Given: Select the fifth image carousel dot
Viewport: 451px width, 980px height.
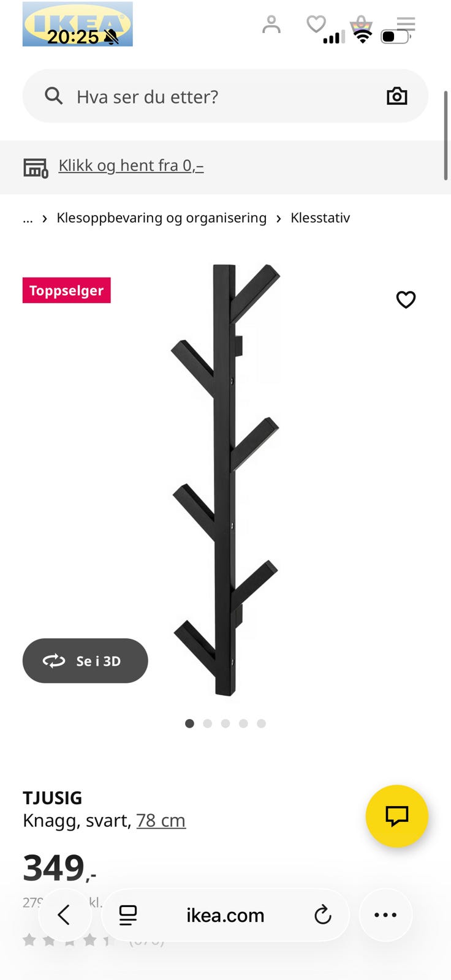Looking at the screenshot, I should click(261, 723).
